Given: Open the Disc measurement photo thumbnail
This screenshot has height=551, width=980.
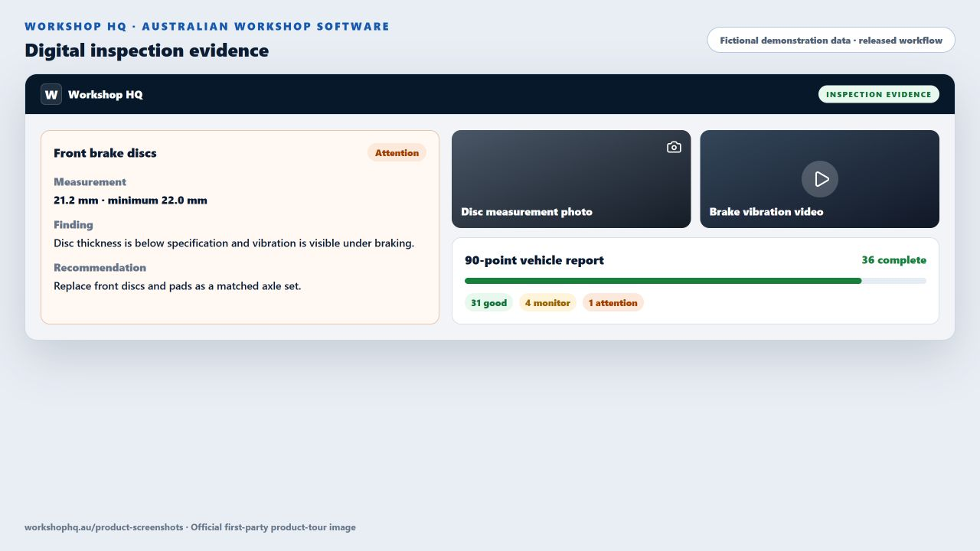Looking at the screenshot, I should 571,179.
